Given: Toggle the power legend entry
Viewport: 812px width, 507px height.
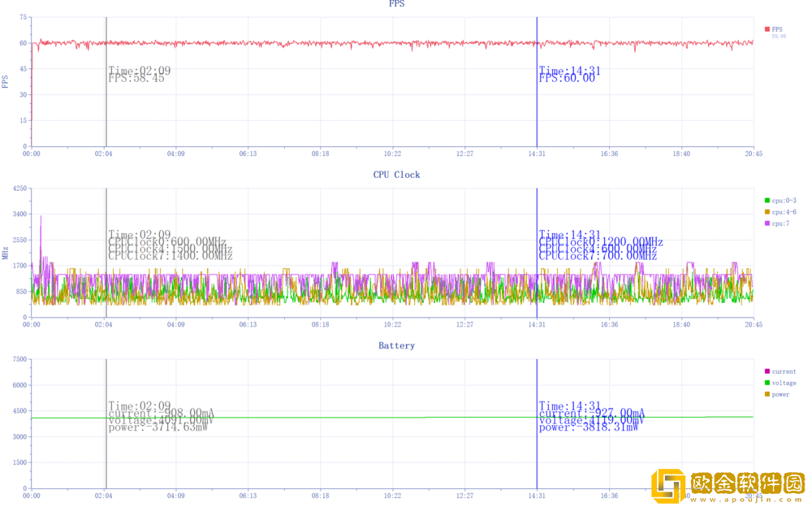Looking at the screenshot, I should tap(780, 395).
